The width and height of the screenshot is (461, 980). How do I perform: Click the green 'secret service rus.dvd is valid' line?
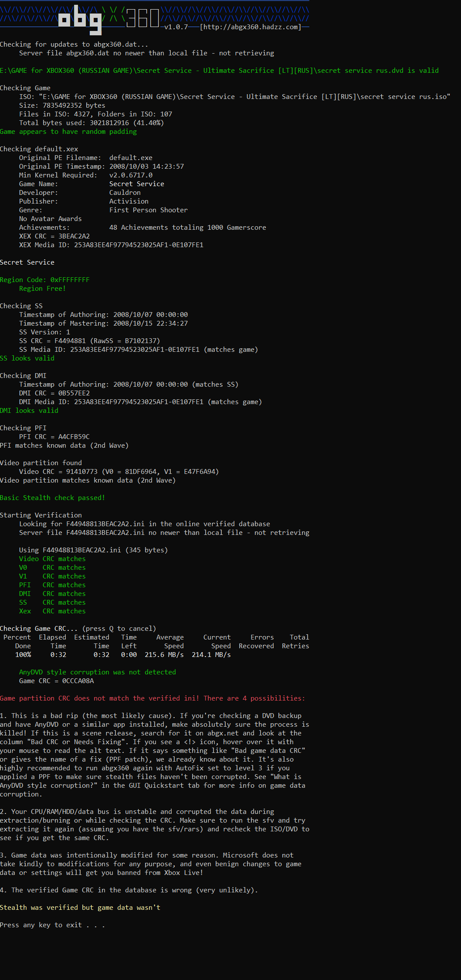coord(219,71)
